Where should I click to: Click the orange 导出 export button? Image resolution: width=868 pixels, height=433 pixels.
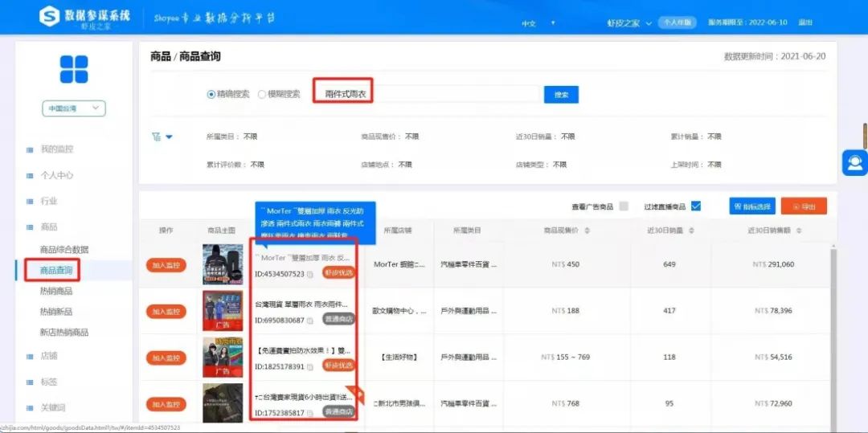click(x=804, y=206)
